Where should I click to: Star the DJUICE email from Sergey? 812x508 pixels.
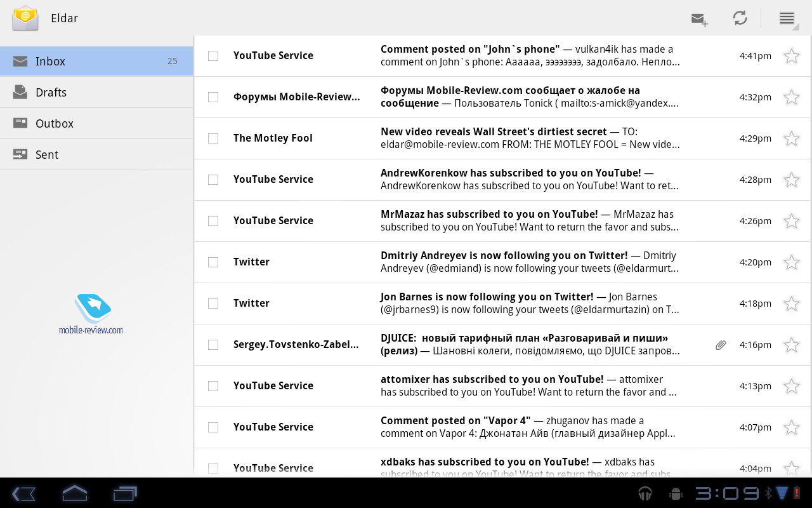(792, 345)
